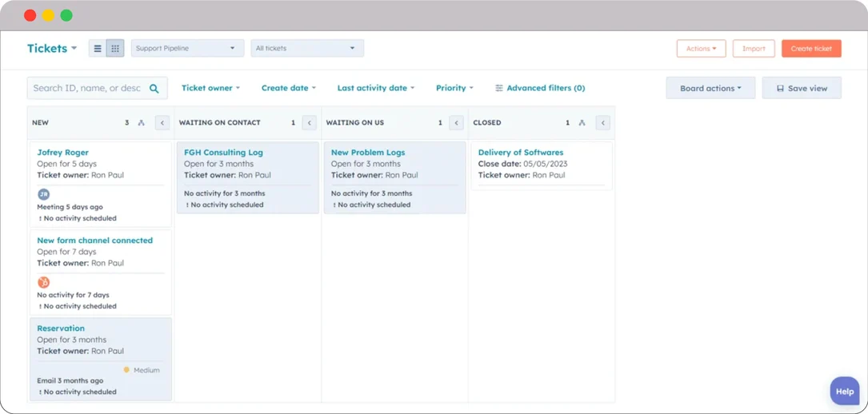
Task: Click the yellow minimize window button
Action: (48, 15)
